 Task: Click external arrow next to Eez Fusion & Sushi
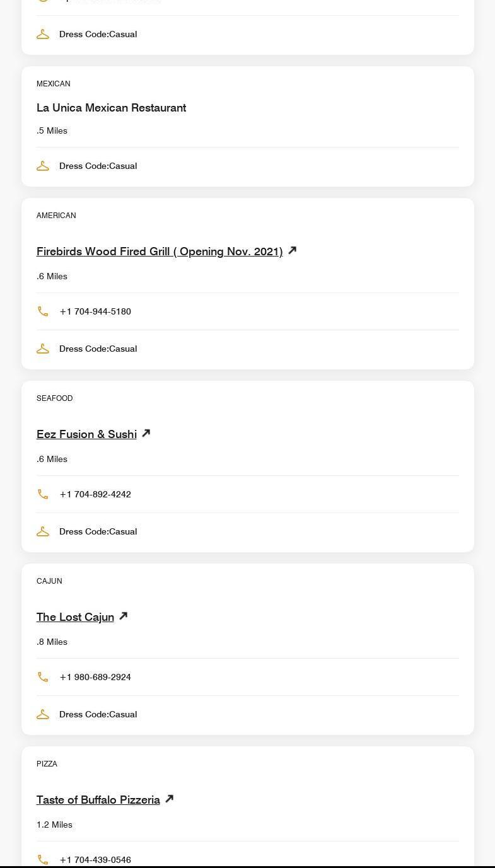[x=146, y=433]
